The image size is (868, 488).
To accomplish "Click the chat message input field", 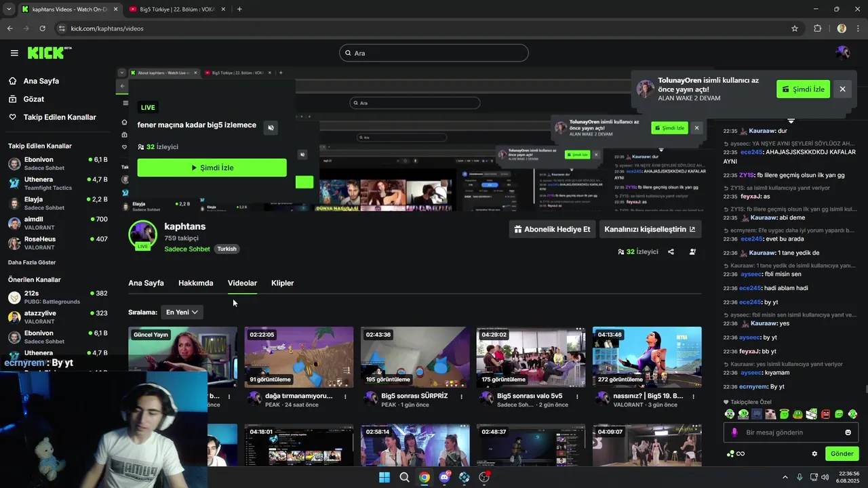I will coord(791,432).
